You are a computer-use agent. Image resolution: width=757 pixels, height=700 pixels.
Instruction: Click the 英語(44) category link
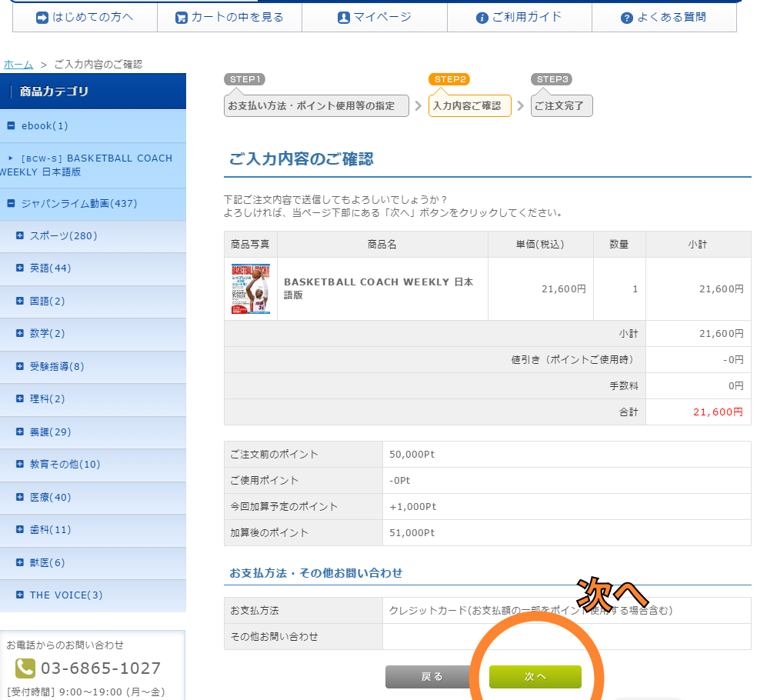(x=50, y=268)
